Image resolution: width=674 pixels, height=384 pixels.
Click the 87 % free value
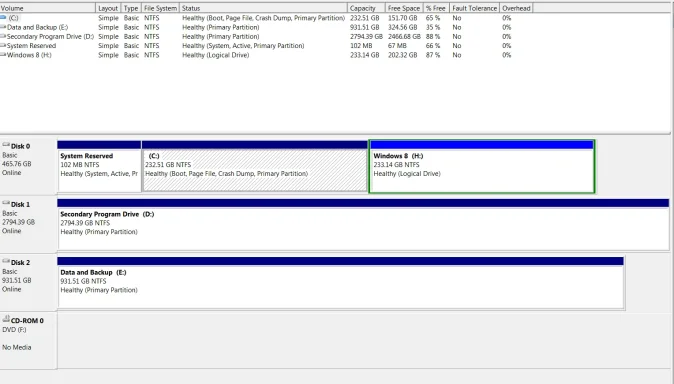[433, 55]
